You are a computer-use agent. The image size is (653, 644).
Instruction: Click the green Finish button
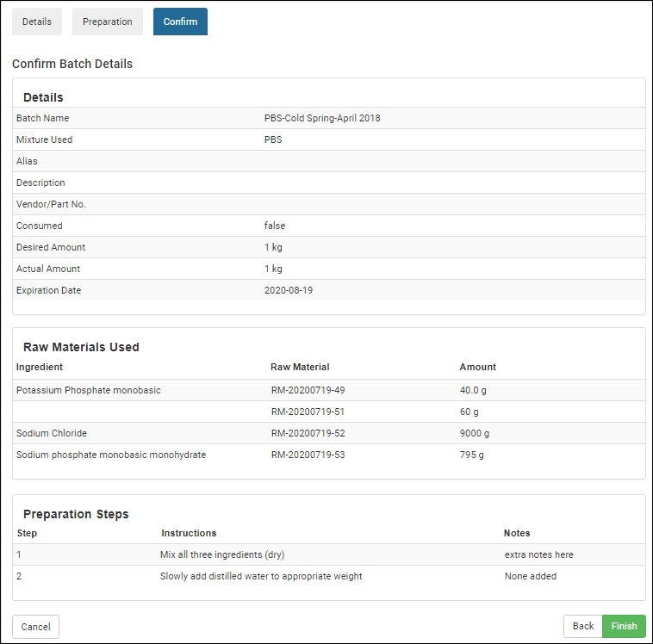tap(624, 626)
